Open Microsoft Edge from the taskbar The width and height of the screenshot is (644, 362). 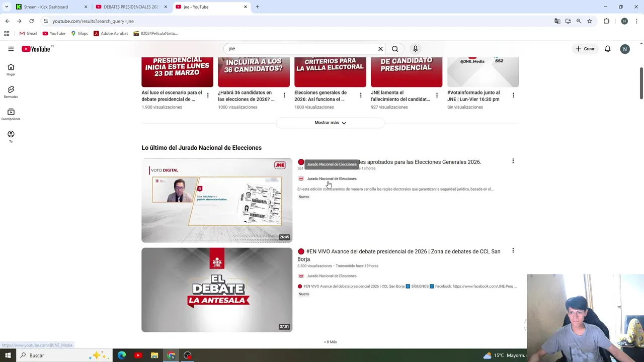coord(122,355)
